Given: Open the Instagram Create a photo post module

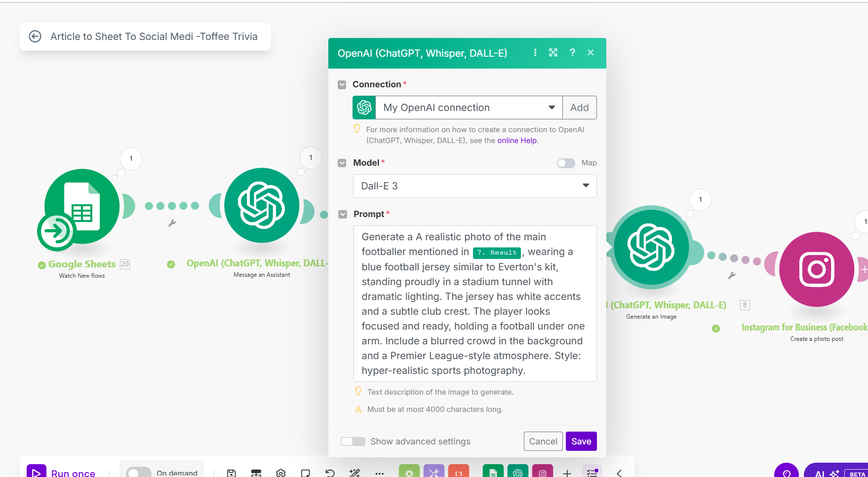Looking at the screenshot, I should click(x=817, y=269).
